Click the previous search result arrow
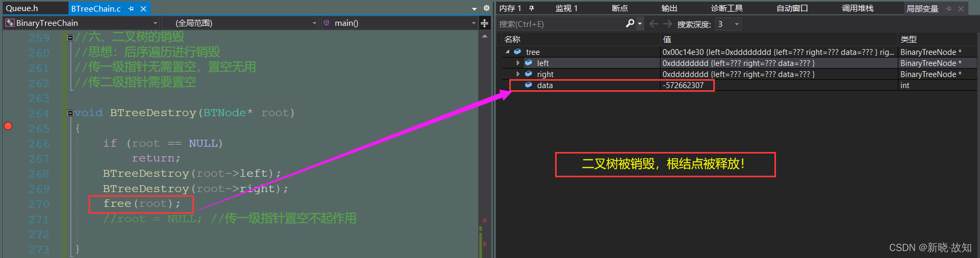980x258 pixels. tap(654, 24)
